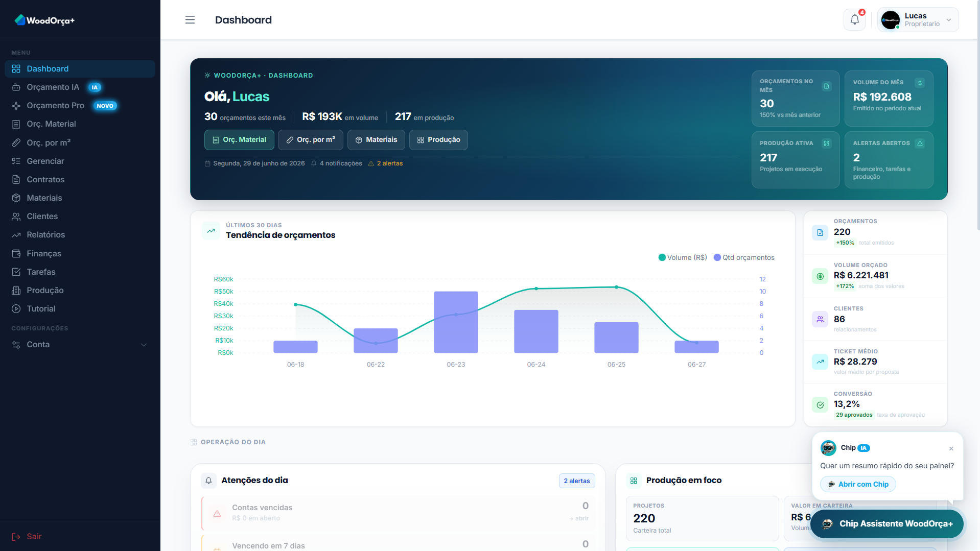Open Orçamento IA in the sidebar
The width and height of the screenshot is (980, 551).
[x=80, y=87]
